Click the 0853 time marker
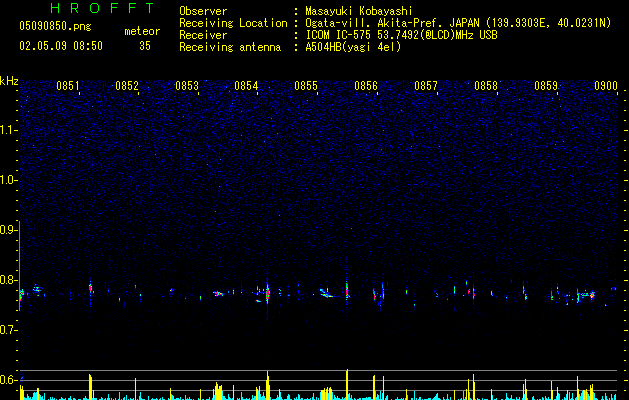629x400 pixels. 187,86
